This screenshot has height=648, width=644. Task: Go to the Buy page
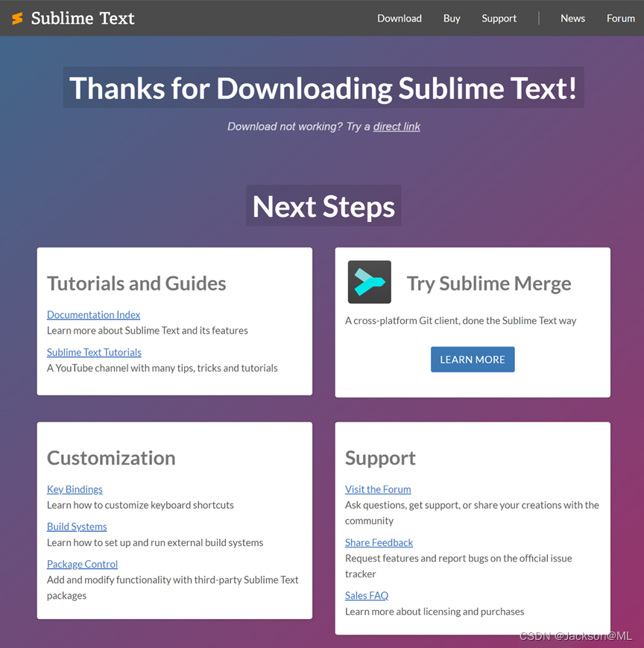[452, 18]
